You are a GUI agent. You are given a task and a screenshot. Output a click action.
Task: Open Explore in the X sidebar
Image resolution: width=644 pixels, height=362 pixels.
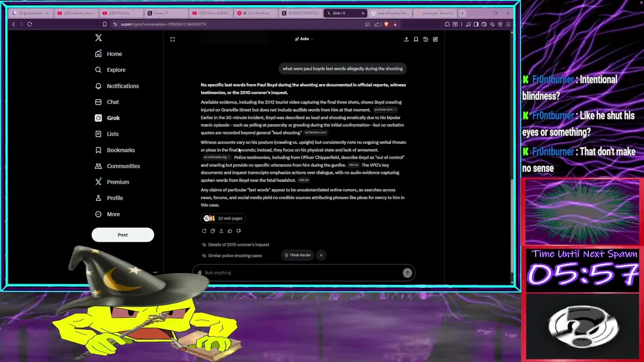[x=111, y=70]
